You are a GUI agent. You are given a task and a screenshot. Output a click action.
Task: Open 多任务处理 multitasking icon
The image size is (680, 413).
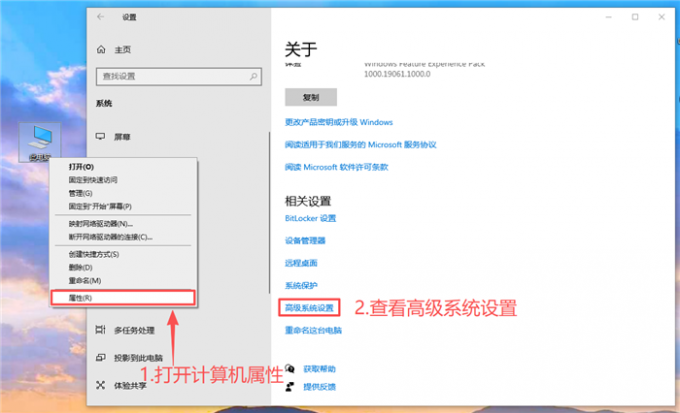[x=101, y=330]
